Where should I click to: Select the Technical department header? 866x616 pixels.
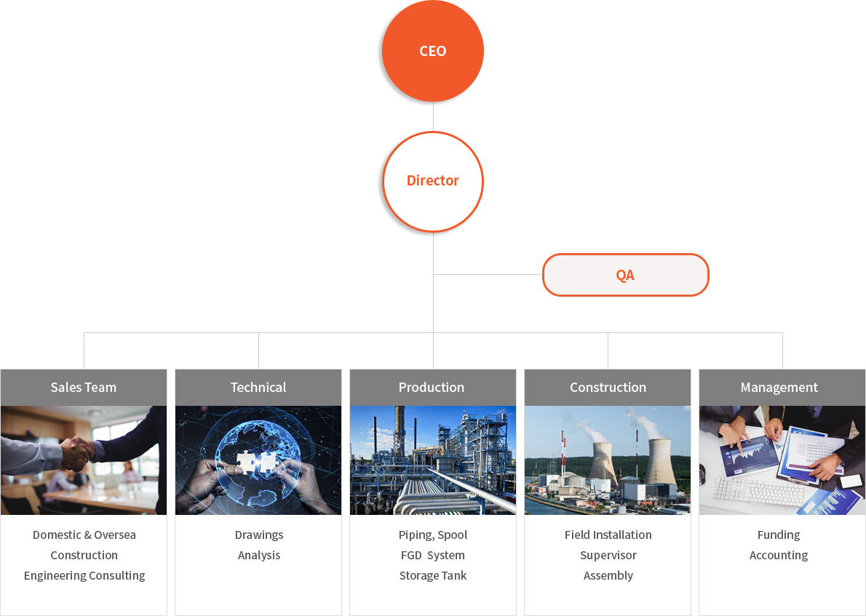point(258,388)
